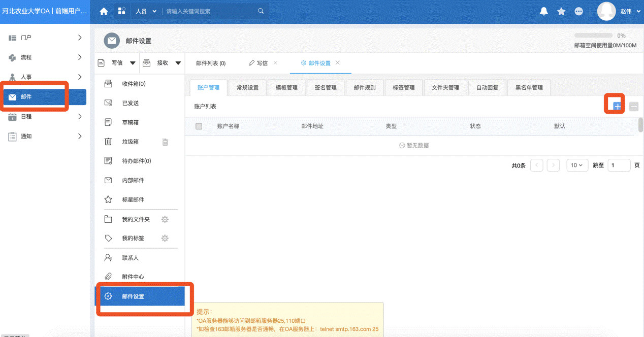Click the keyword search input field

pos(211,11)
